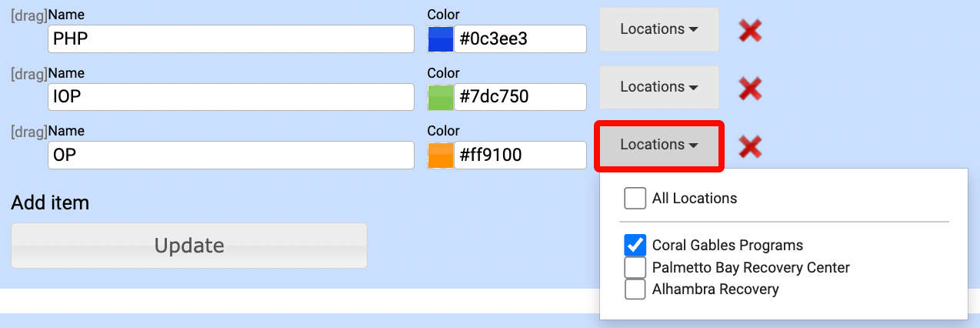Check the All Locations checkbox
980x328 pixels.
tap(635, 199)
